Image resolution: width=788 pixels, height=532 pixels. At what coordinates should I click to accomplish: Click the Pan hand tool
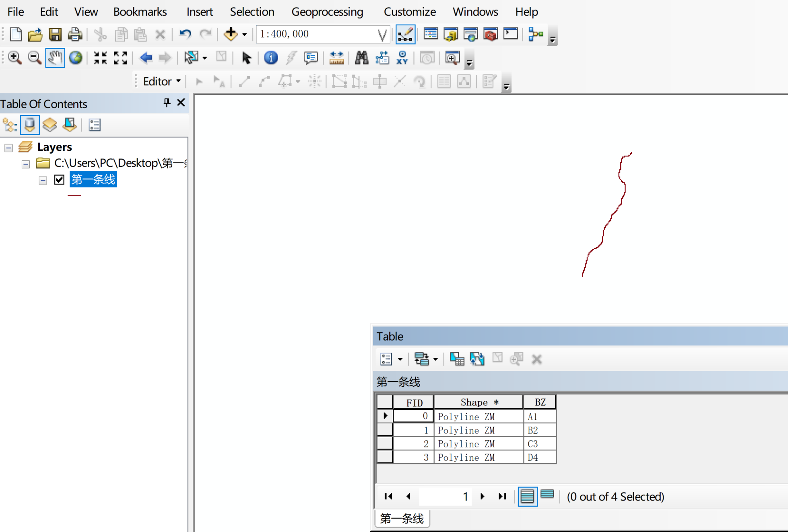(55, 58)
